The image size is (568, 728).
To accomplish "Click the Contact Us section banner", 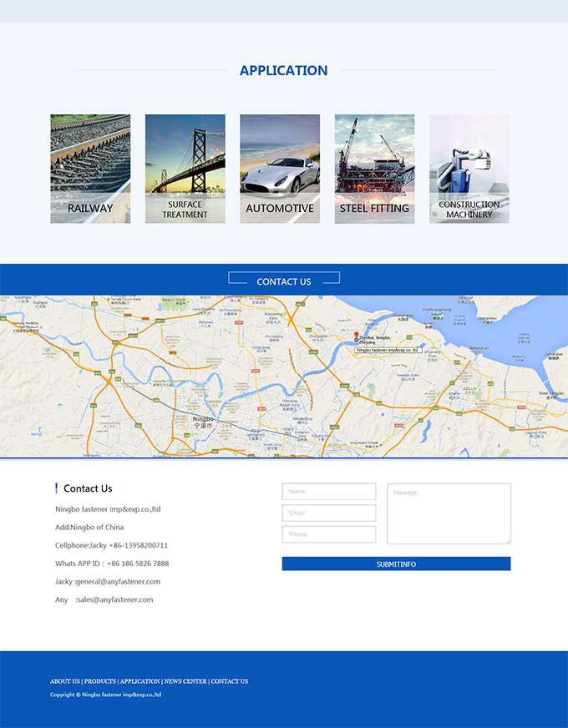I will pyautogui.click(x=284, y=281).
